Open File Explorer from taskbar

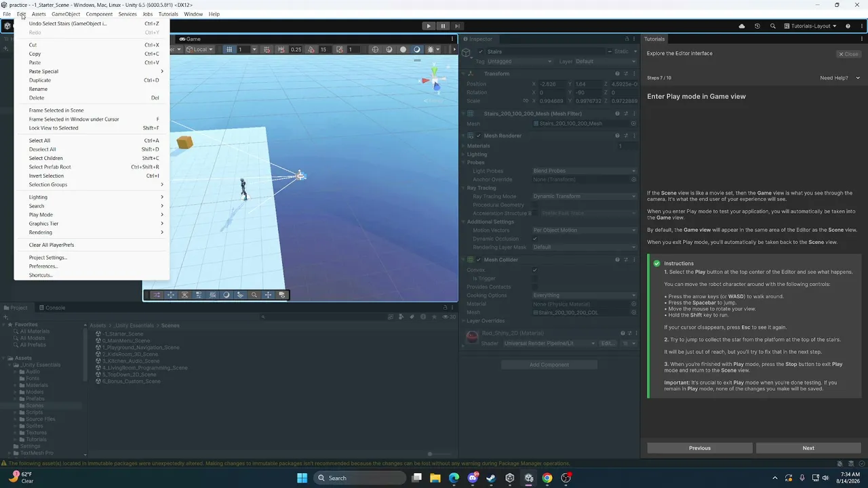435,478
